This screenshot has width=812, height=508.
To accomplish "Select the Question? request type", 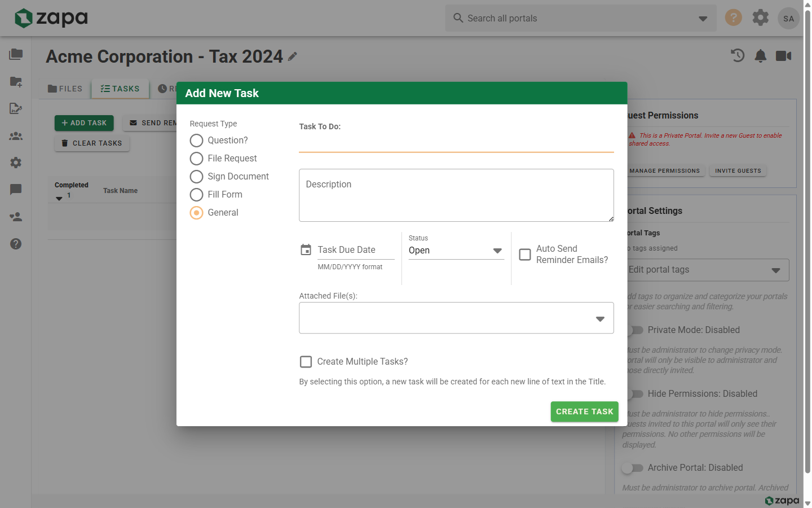I will (x=196, y=141).
